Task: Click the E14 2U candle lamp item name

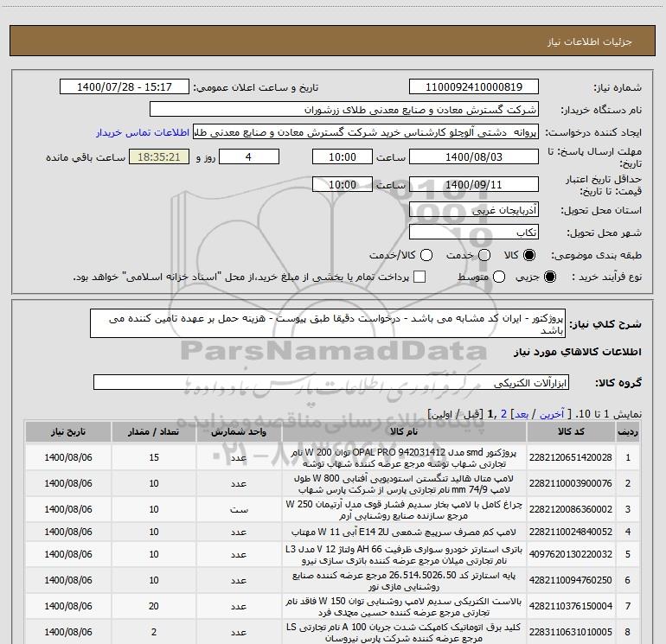Action: (x=404, y=532)
